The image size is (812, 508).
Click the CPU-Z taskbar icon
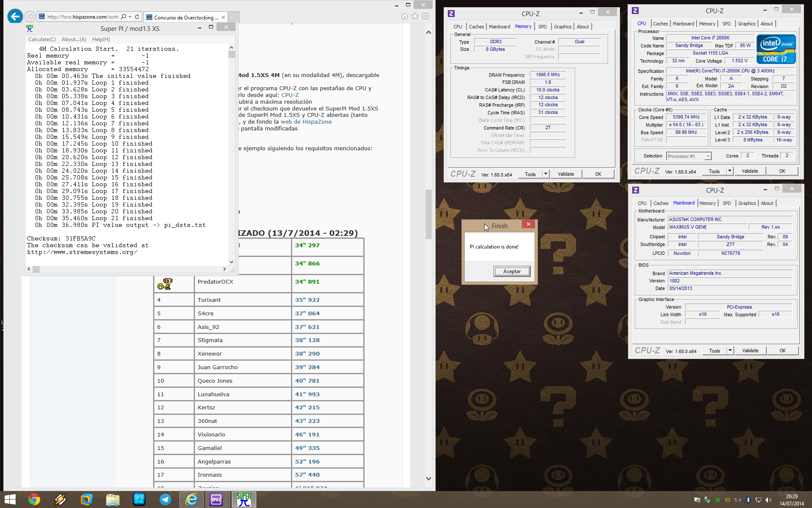tap(216, 500)
